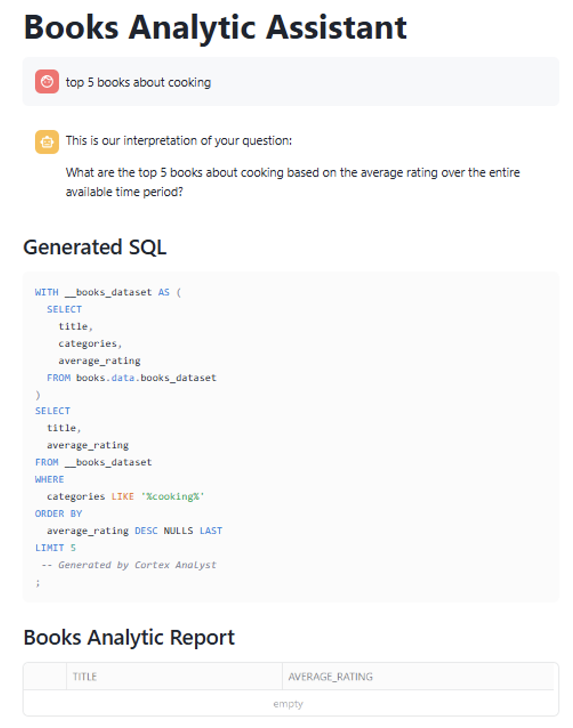573x728 pixels.
Task: Click the LIMIT 5 code line
Action: [55, 548]
